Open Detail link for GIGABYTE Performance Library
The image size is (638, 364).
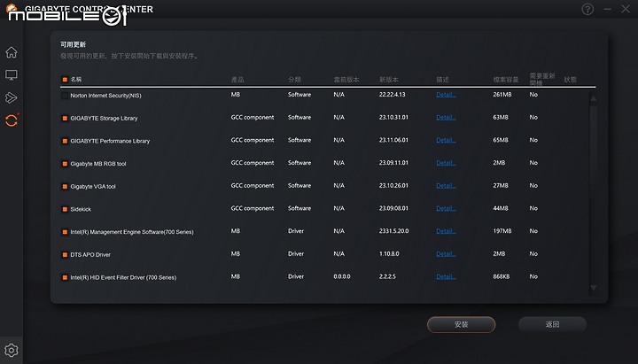(x=446, y=140)
